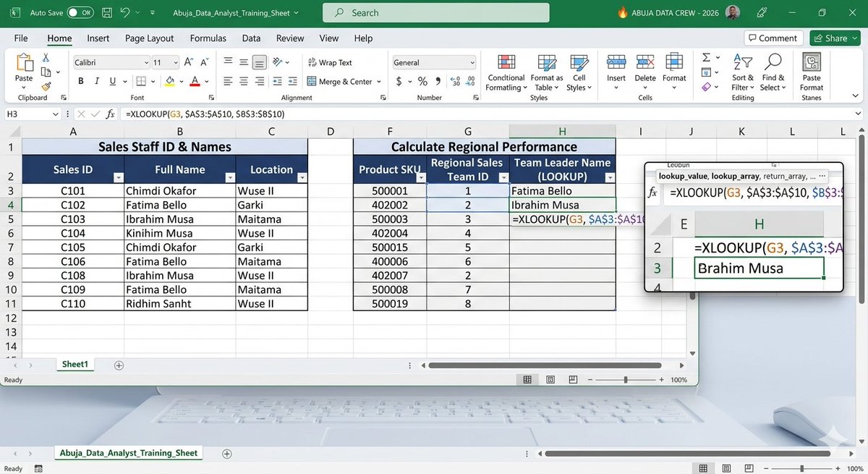Cancel formula entry with X icon
The image size is (868, 474).
(81, 114)
